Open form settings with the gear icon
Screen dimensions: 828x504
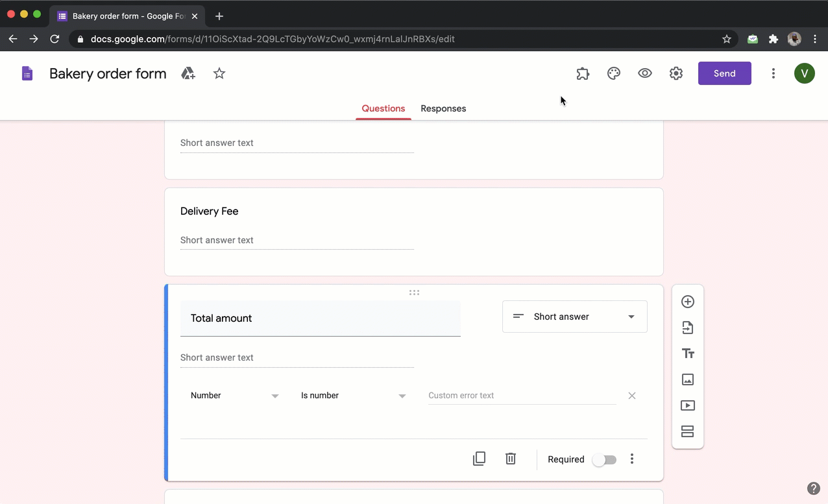676,73
